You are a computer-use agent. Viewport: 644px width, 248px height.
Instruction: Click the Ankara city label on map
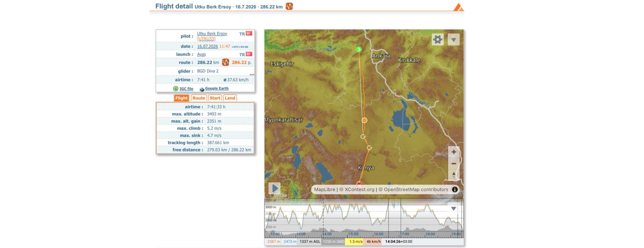point(381,56)
